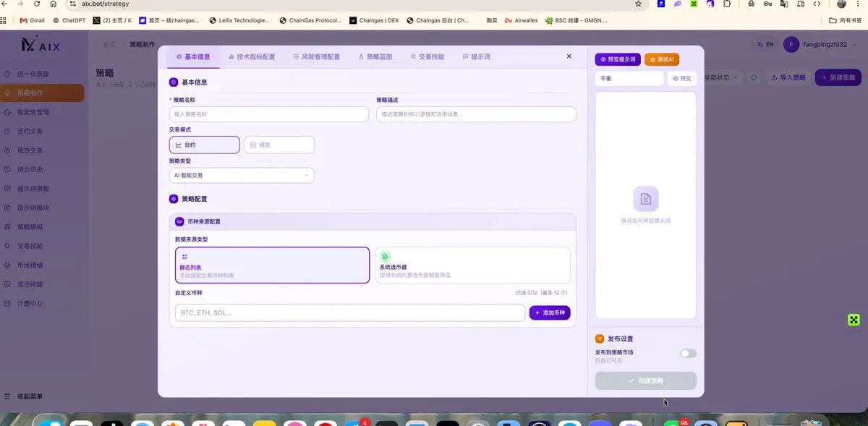Viewport: 868px width, 426px height.
Task: Click the 预览 button with the eye icon
Action: [681, 78]
